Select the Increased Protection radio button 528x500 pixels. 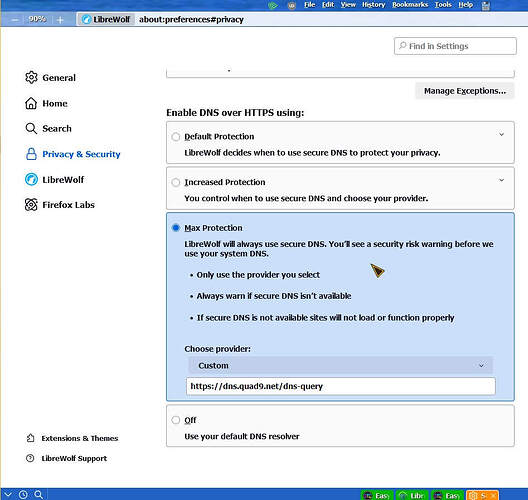[x=175, y=182]
